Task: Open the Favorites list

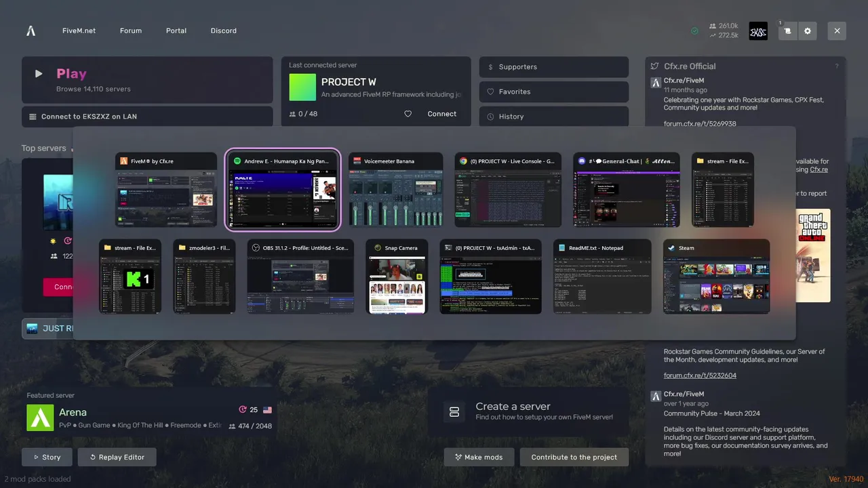Action: tap(553, 91)
